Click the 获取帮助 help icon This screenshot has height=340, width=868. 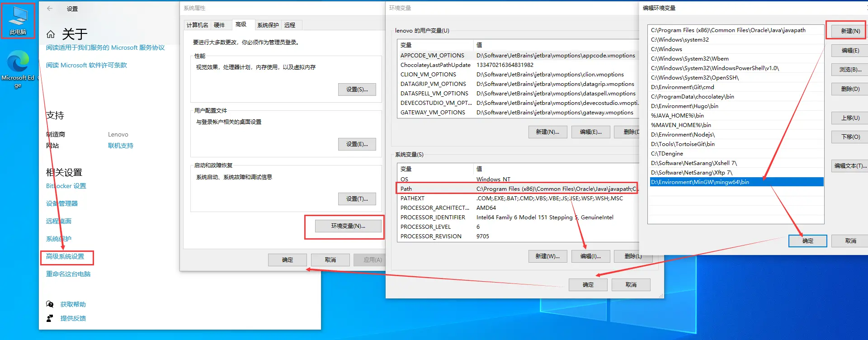tap(50, 304)
